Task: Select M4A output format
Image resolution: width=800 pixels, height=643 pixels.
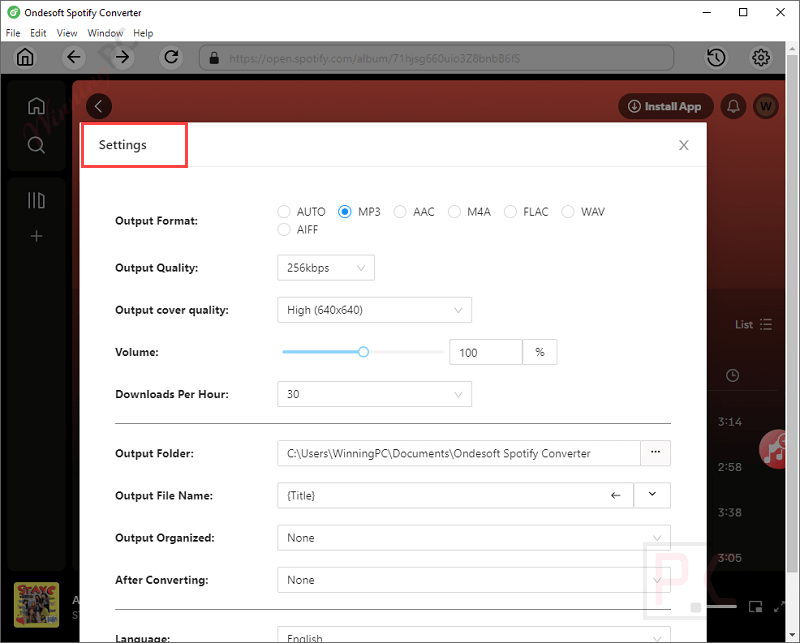Action: coord(454,212)
